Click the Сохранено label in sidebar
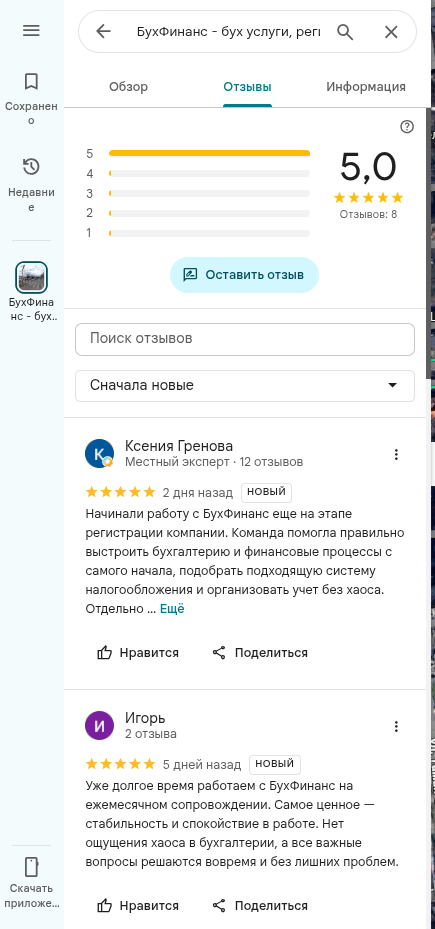 point(31,113)
